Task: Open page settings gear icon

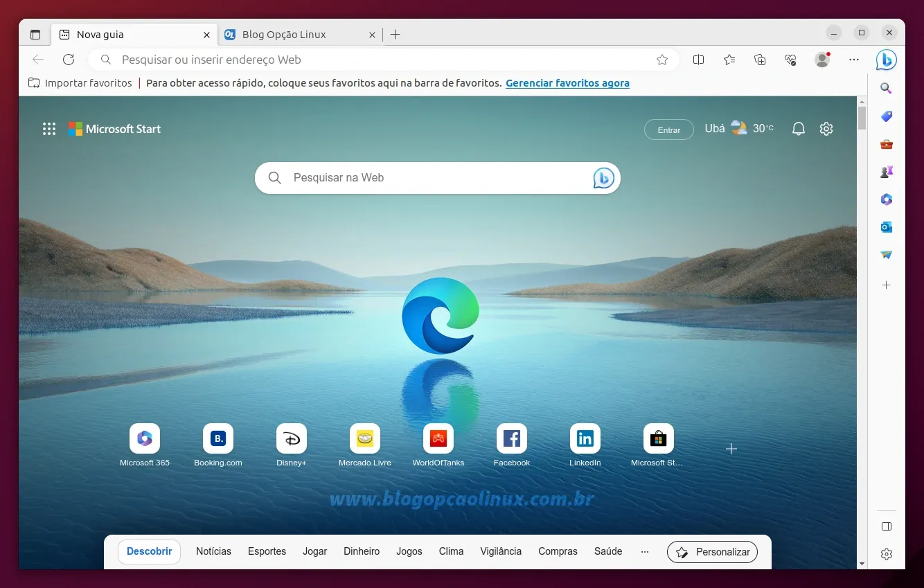Action: click(x=826, y=129)
